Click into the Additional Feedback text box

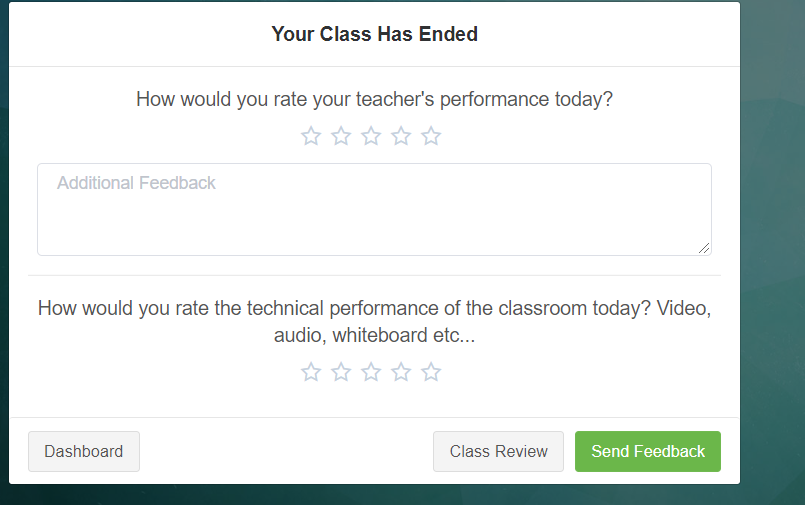pos(374,209)
